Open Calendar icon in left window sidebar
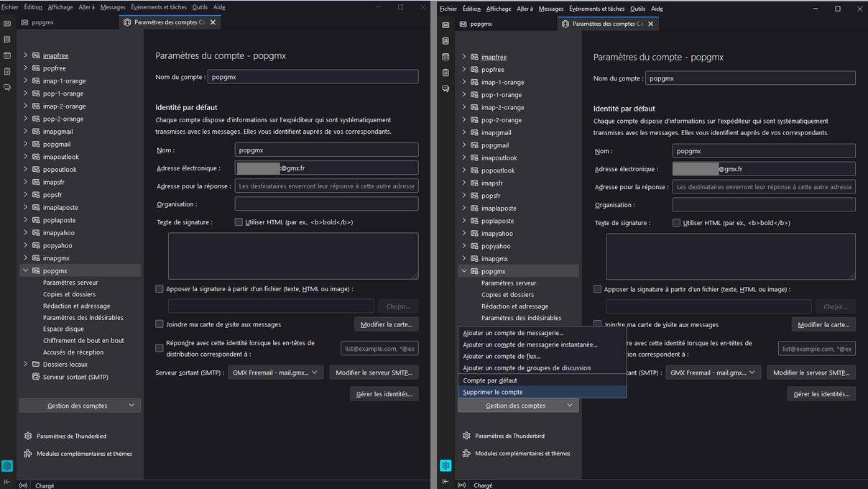This screenshot has height=489, width=868. (x=7, y=55)
